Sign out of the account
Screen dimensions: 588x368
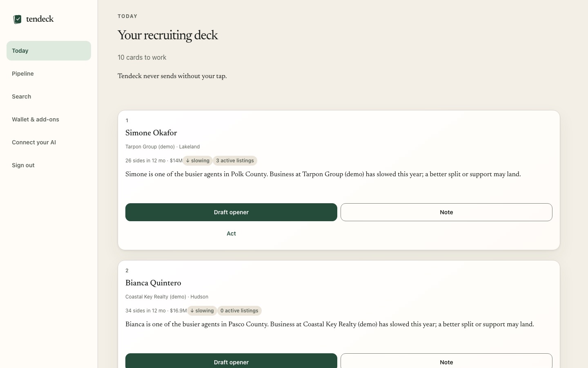(49, 165)
